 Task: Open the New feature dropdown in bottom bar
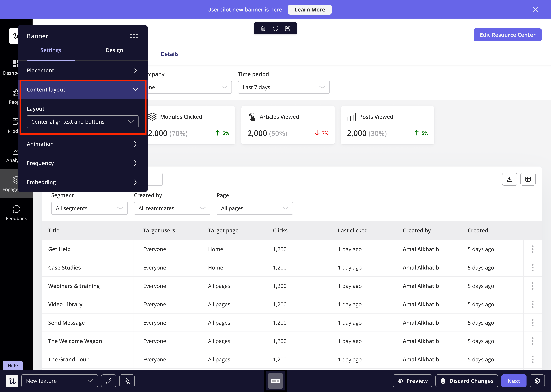coord(60,381)
